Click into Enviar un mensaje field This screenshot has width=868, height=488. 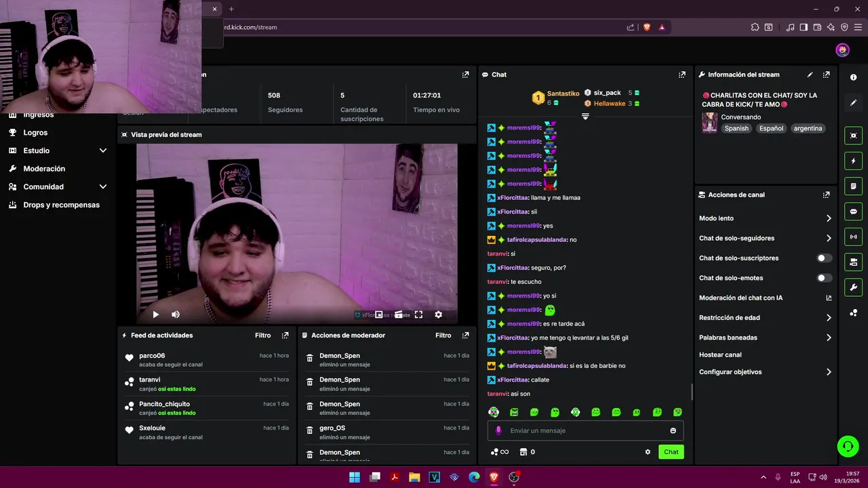[585, 430]
